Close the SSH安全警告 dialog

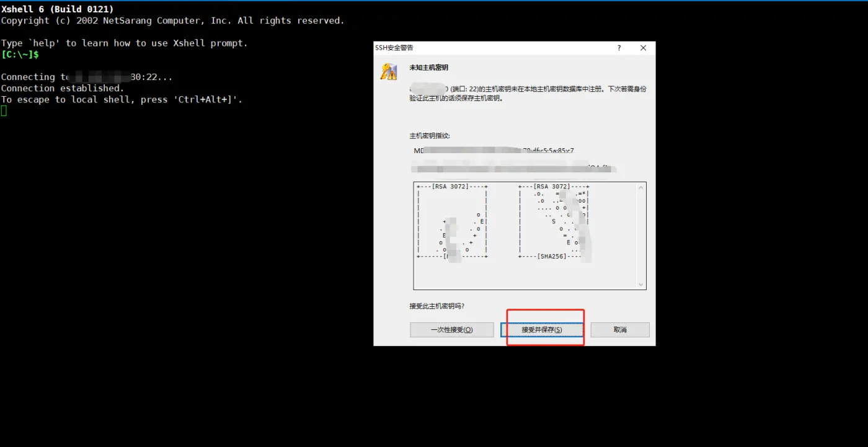643,48
